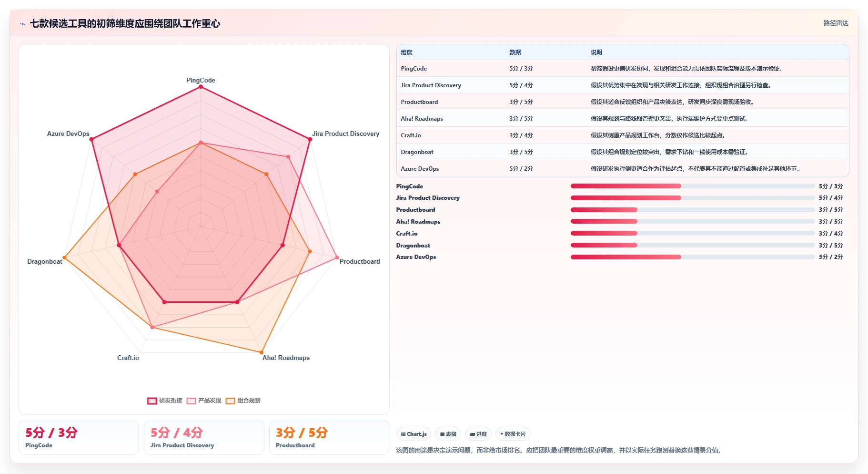This screenshot has width=868, height=474.
Task: Click the small blue icon before the page title
Action: 22,24
